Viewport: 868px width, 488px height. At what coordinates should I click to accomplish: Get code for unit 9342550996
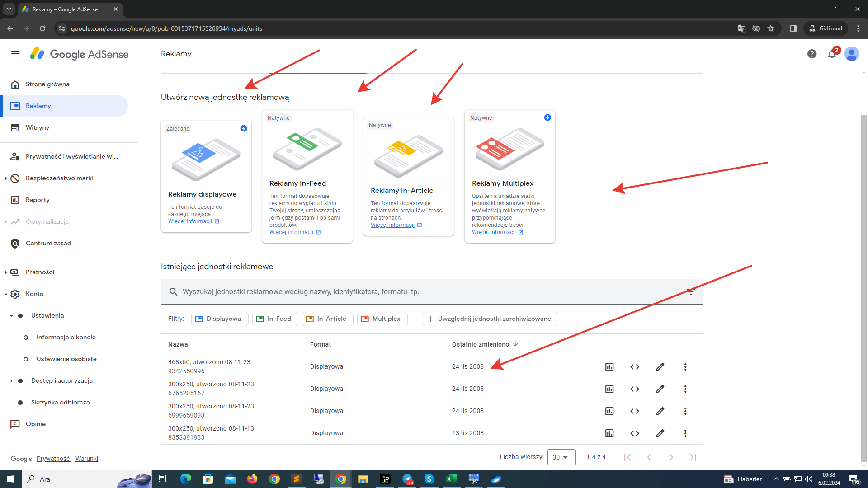[x=635, y=367]
